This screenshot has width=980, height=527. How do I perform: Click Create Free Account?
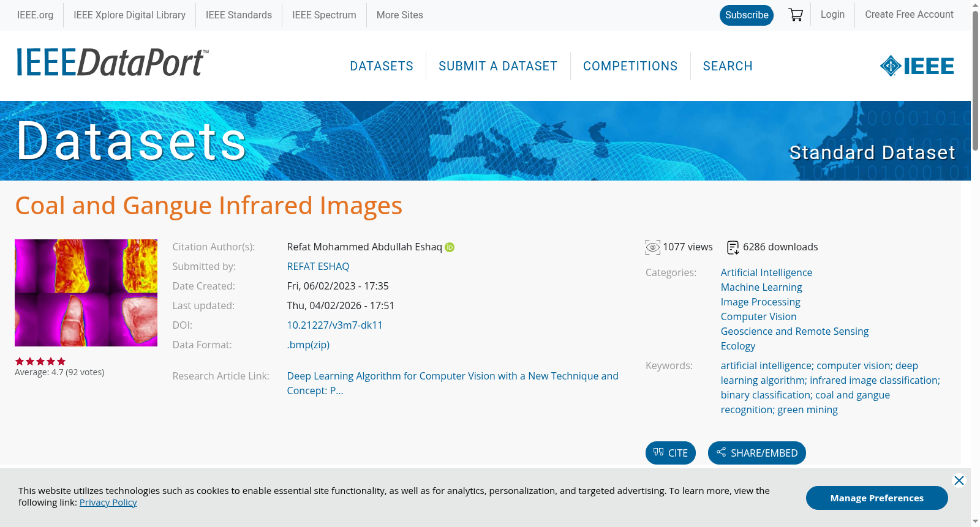tap(909, 15)
